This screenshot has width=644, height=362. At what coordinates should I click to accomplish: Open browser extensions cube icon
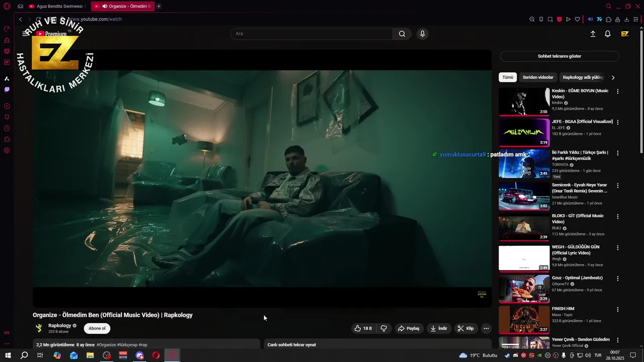tap(608, 20)
